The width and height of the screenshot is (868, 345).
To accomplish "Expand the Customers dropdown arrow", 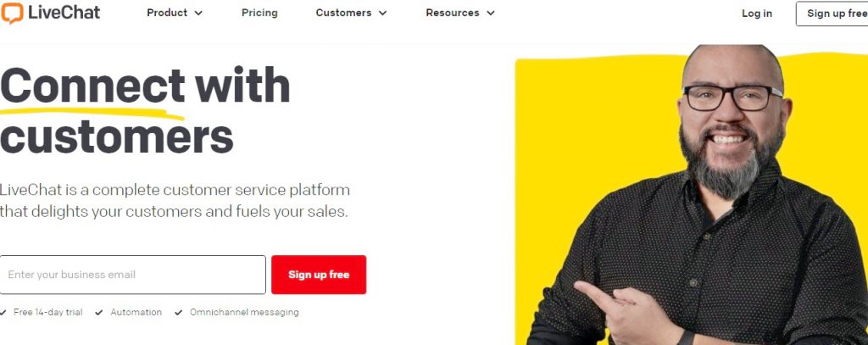I will coord(382,14).
